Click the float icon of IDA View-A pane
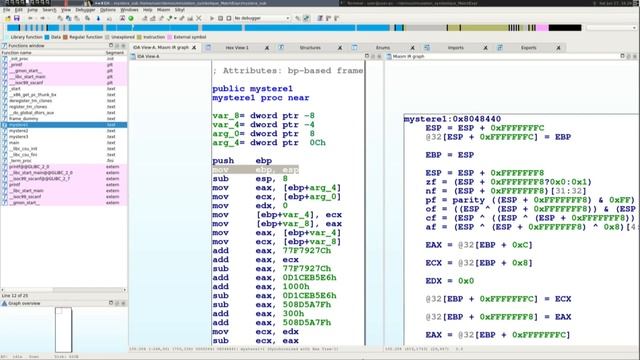 pyautogui.click(x=367, y=56)
